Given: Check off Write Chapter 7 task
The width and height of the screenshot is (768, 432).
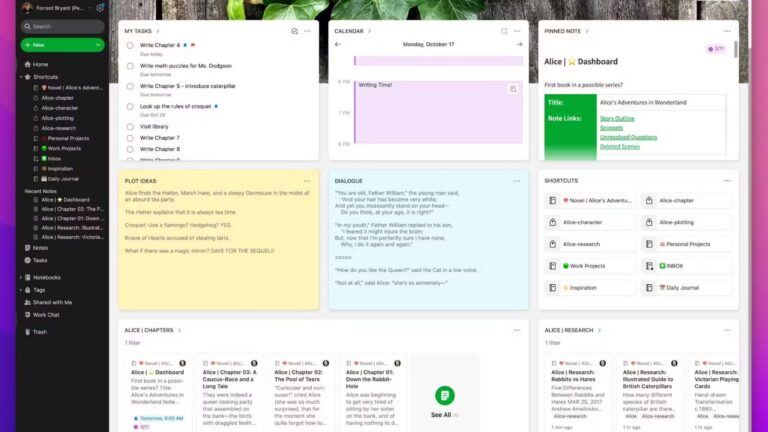Looking at the screenshot, I should click(x=130, y=138).
